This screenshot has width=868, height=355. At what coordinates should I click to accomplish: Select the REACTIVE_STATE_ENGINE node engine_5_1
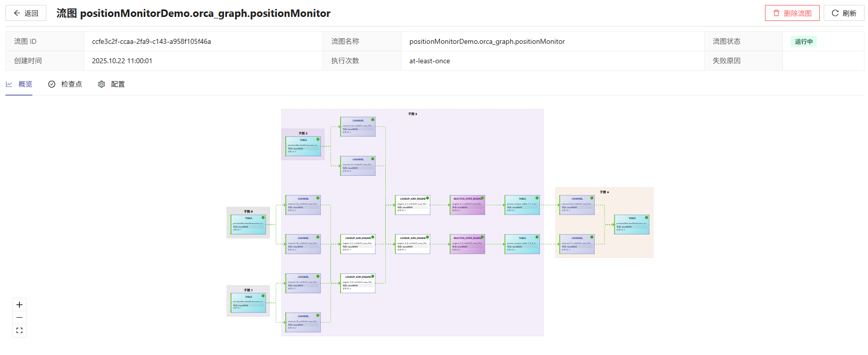(x=467, y=205)
